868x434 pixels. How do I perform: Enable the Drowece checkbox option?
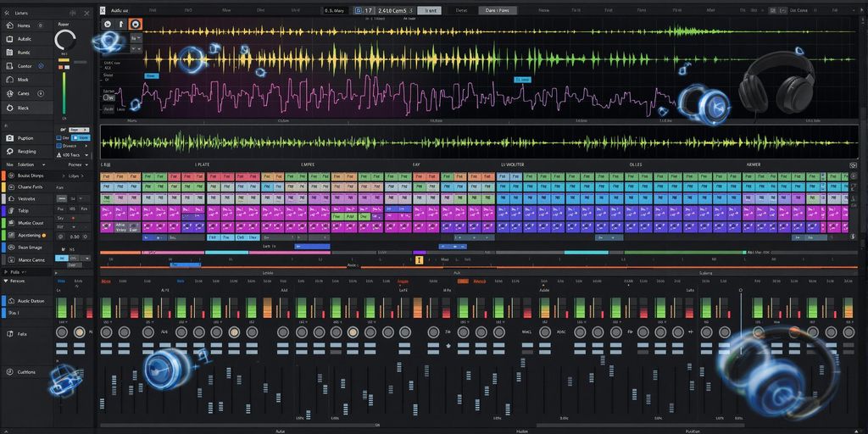(58, 146)
